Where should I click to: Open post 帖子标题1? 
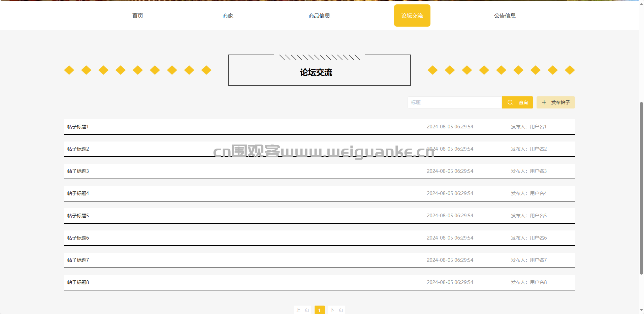(78, 127)
